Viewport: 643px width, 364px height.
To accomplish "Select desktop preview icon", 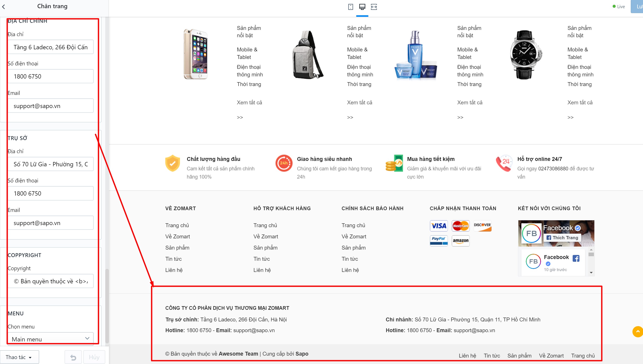I will click(x=362, y=7).
